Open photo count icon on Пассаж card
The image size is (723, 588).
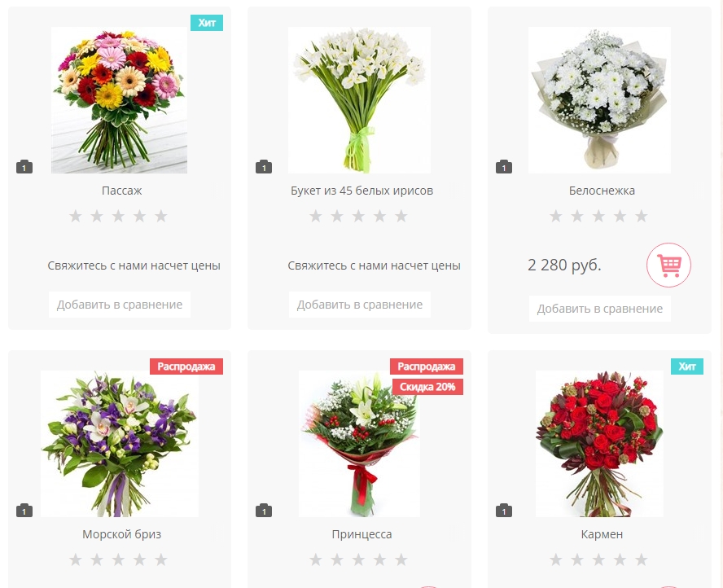[x=24, y=166]
